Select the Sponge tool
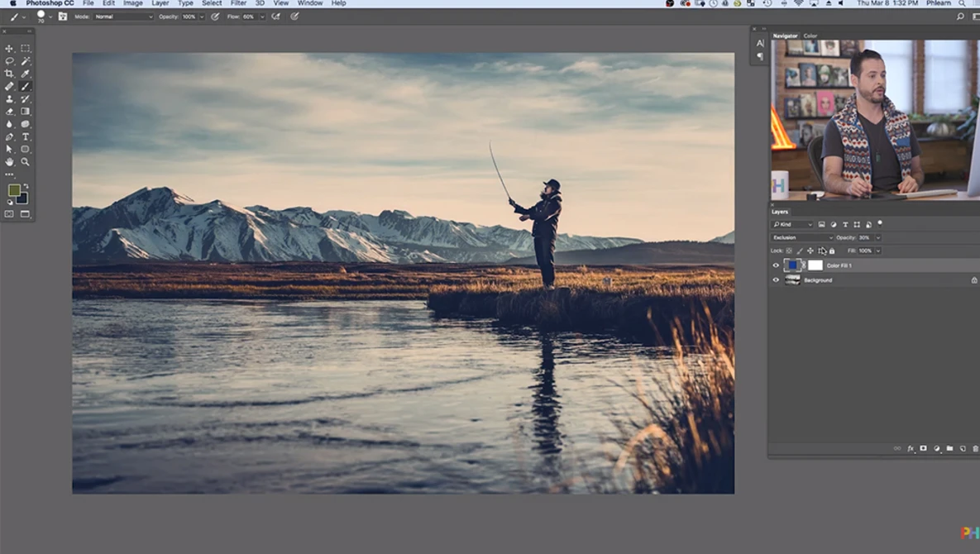 pyautogui.click(x=25, y=124)
